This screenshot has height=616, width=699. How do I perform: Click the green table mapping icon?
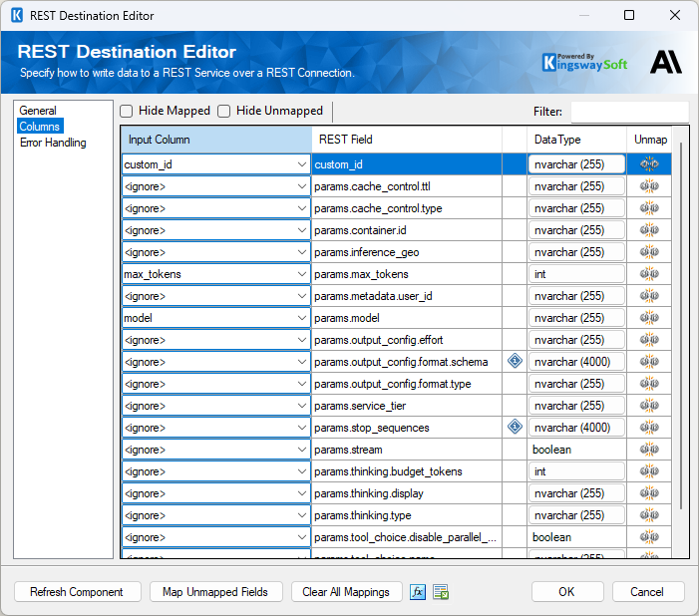tap(441, 592)
